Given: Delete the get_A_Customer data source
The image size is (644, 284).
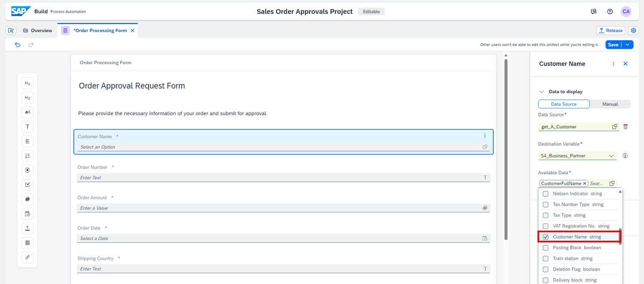Looking at the screenshot, I should [x=625, y=127].
